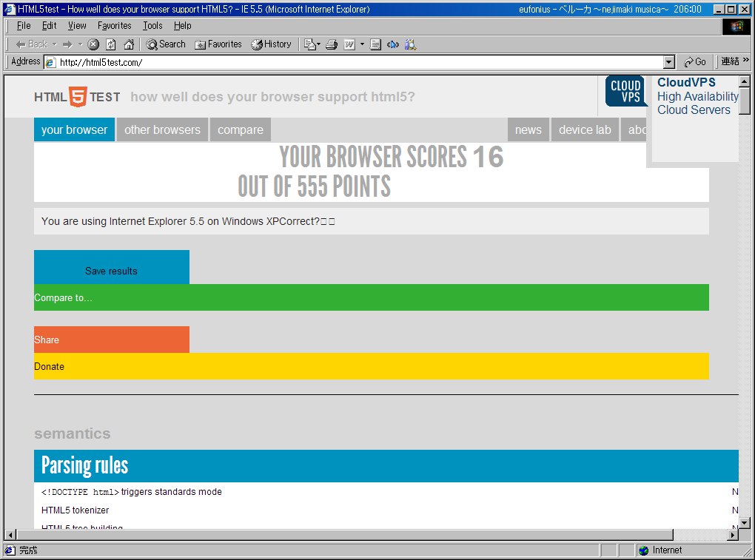
Task: Click the status bar page icon
Action: pos(10,550)
